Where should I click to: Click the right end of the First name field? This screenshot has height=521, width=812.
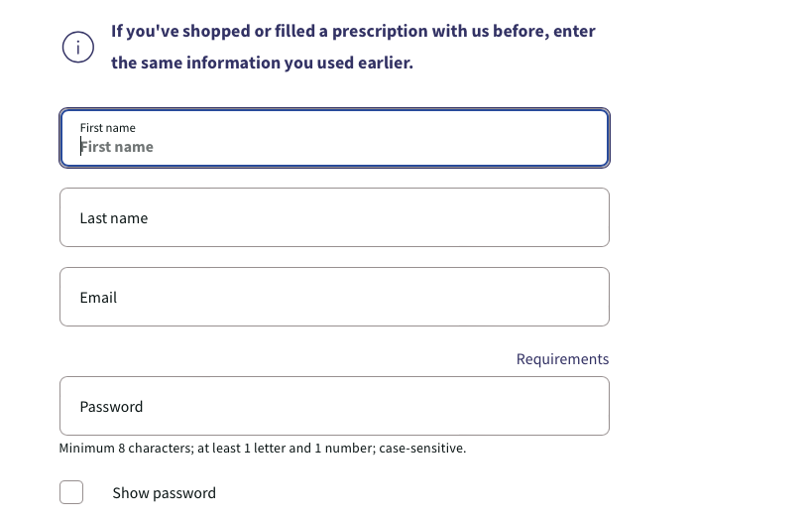click(x=585, y=138)
